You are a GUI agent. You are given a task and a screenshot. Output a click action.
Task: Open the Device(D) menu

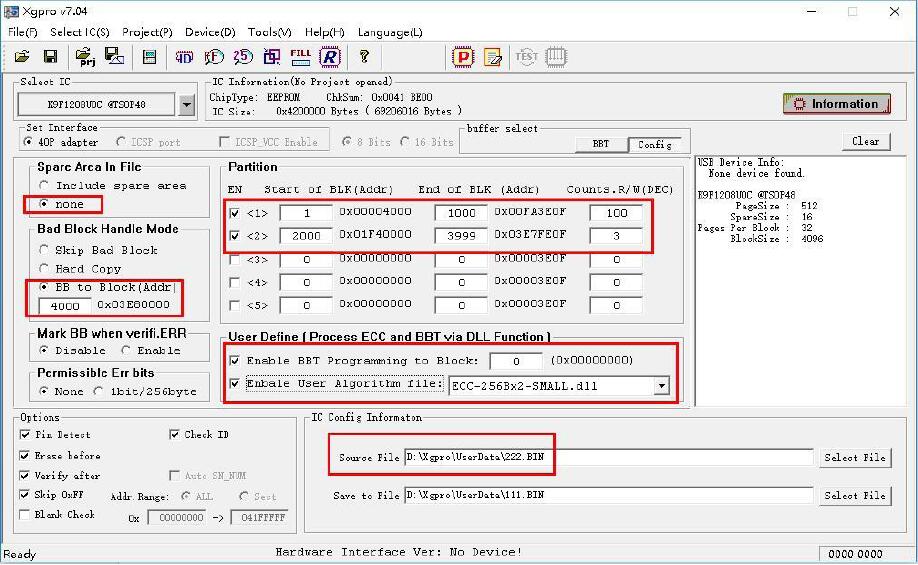(x=210, y=32)
